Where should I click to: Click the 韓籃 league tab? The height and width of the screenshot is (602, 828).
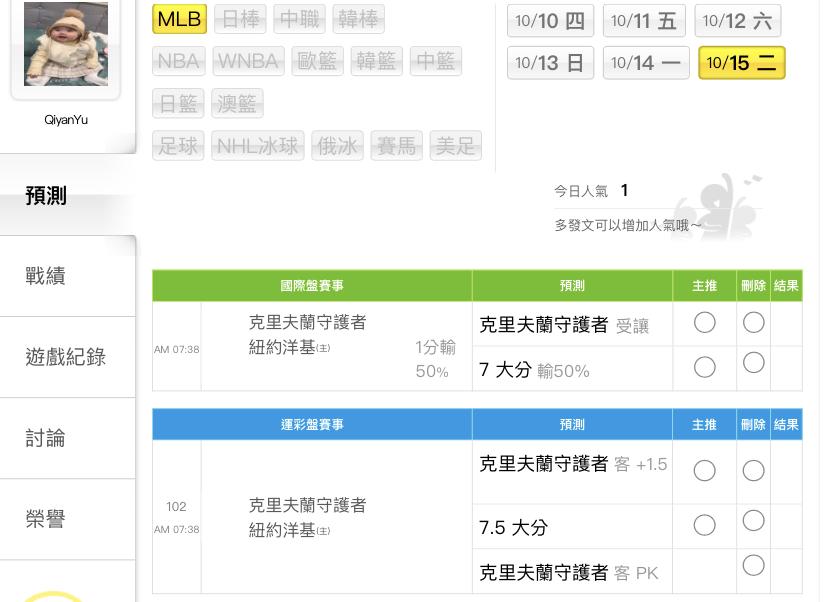coord(376,61)
